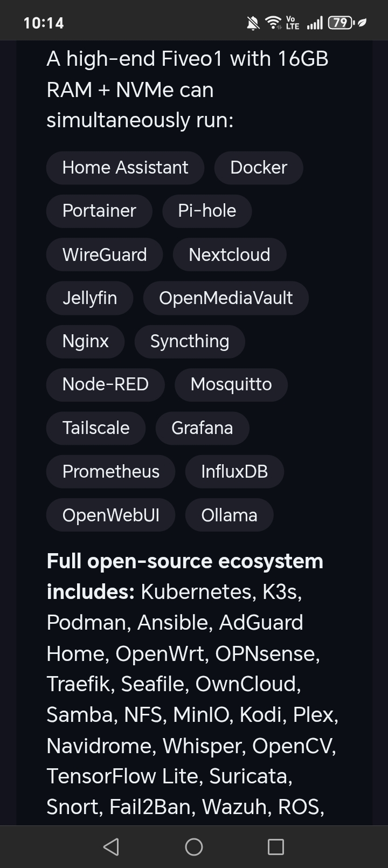Tap the Full open-source ecosystem heading text

click(185, 576)
